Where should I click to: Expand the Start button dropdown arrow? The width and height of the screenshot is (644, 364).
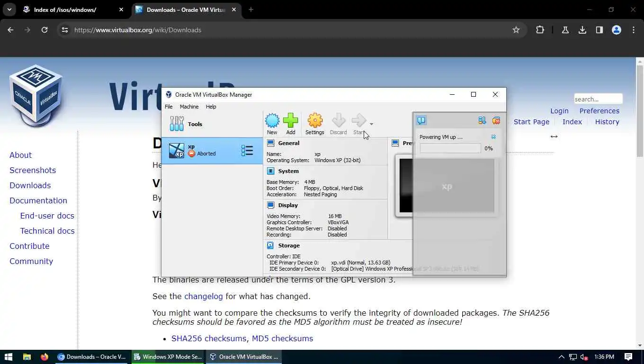tap(371, 124)
